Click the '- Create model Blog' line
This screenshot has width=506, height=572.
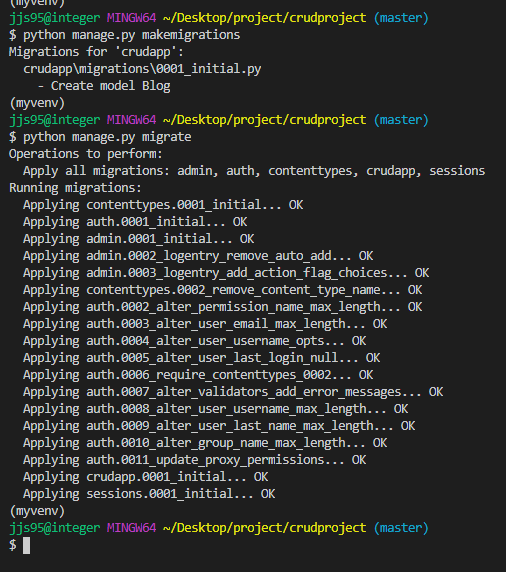click(x=104, y=86)
